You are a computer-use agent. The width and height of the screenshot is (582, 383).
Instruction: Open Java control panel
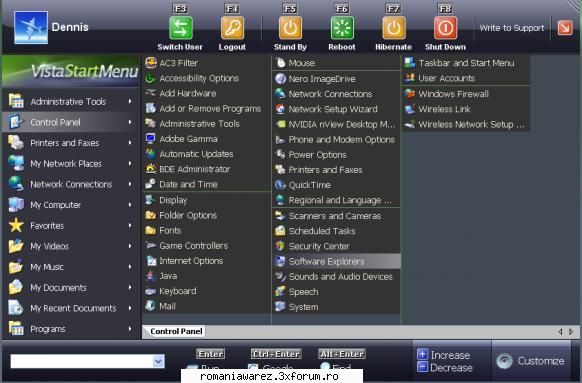point(206,276)
